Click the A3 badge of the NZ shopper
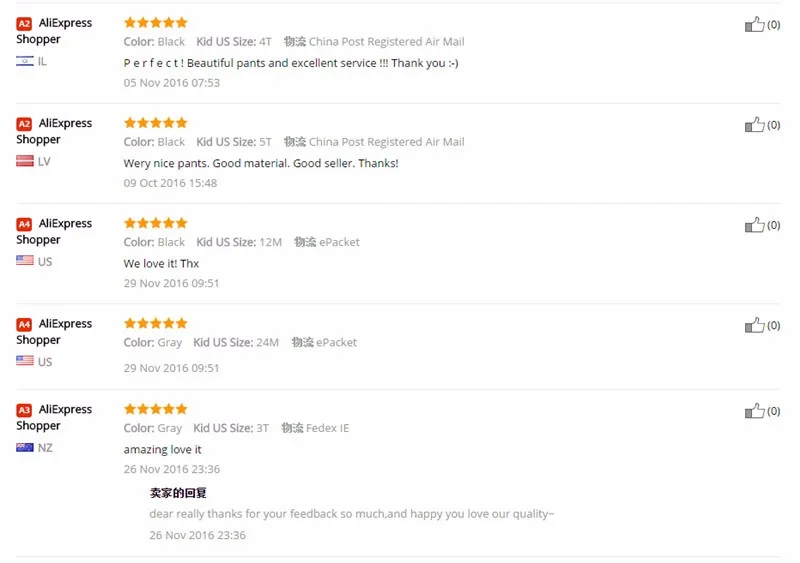The image size is (800, 563). click(x=24, y=410)
